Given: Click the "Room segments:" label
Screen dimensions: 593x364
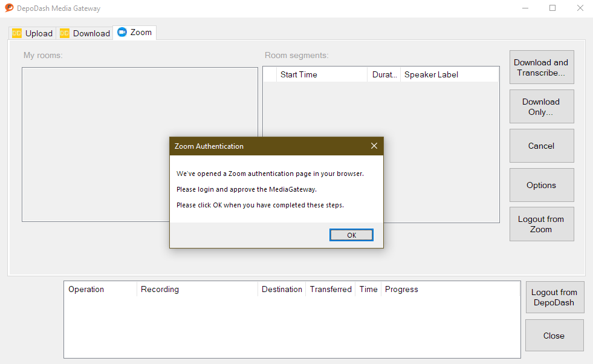Looking at the screenshot, I should click(x=296, y=55).
